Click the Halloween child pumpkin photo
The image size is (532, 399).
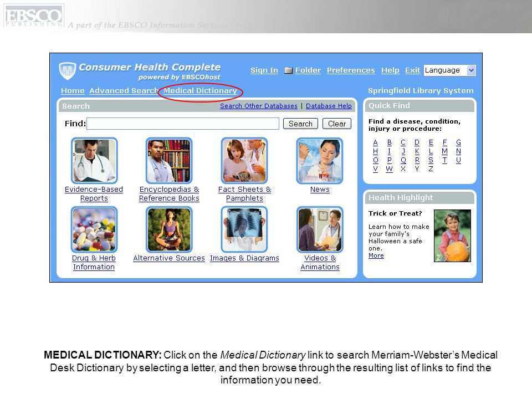453,236
